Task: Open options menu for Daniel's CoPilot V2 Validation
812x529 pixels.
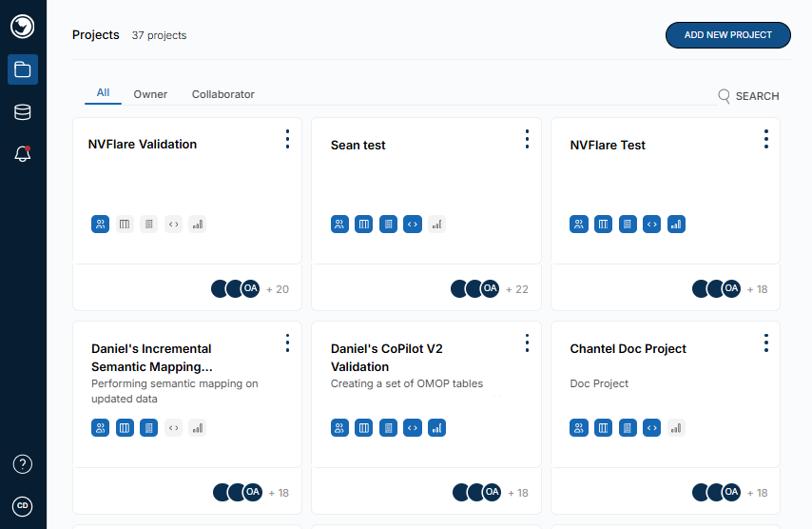Action: [527, 343]
